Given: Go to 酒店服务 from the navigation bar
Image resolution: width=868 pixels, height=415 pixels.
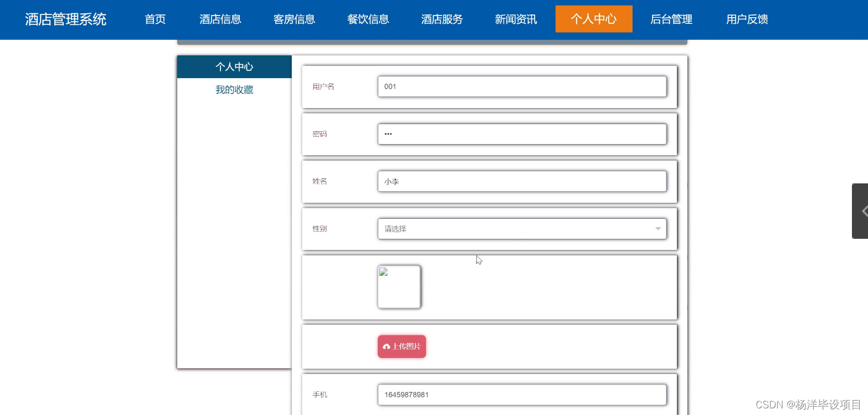Looking at the screenshot, I should [441, 19].
